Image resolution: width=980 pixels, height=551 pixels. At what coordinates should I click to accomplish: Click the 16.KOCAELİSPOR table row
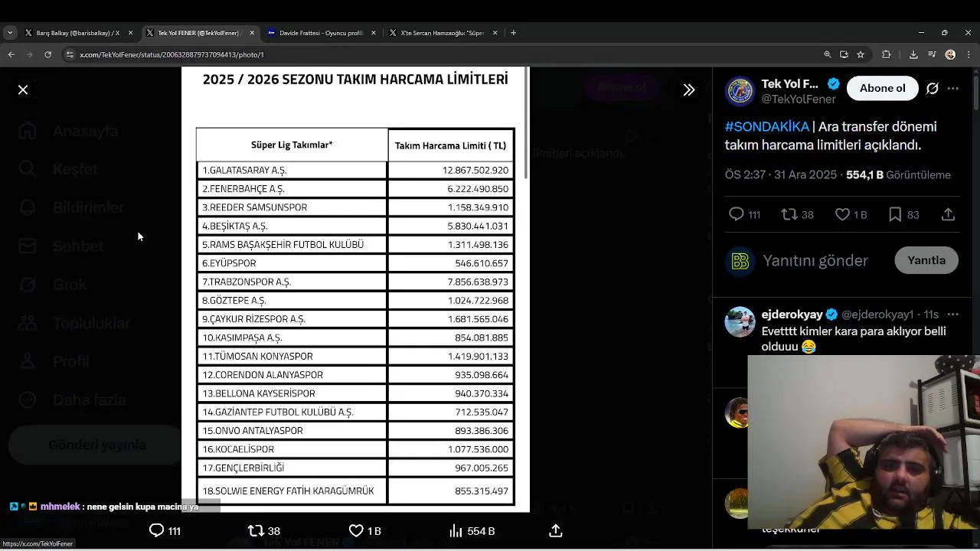pyautogui.click(x=355, y=449)
